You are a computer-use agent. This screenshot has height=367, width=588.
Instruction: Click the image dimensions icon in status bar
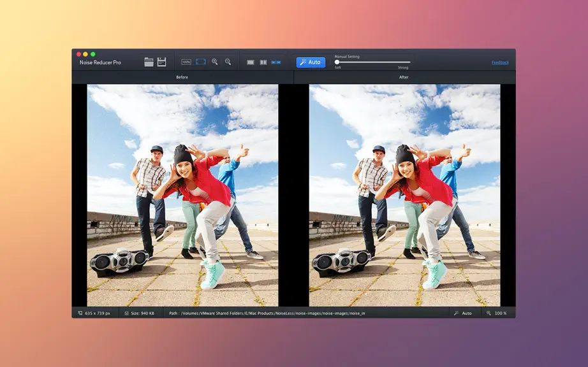click(80, 313)
